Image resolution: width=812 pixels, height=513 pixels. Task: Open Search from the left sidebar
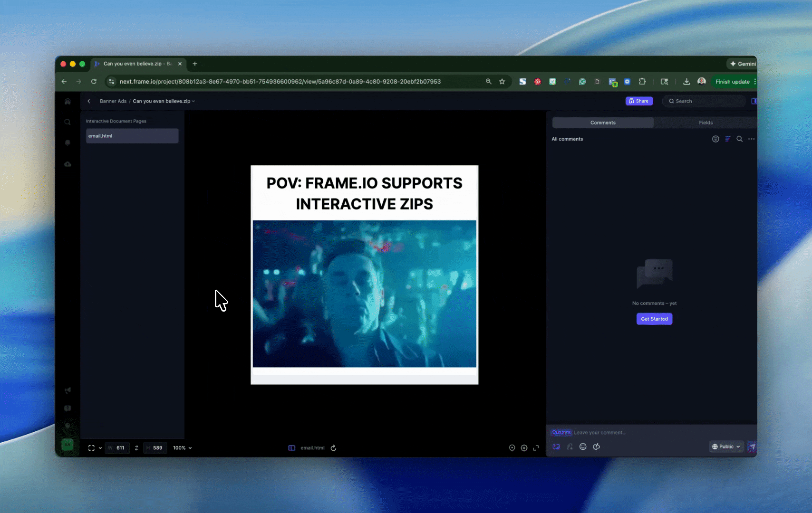click(x=68, y=122)
